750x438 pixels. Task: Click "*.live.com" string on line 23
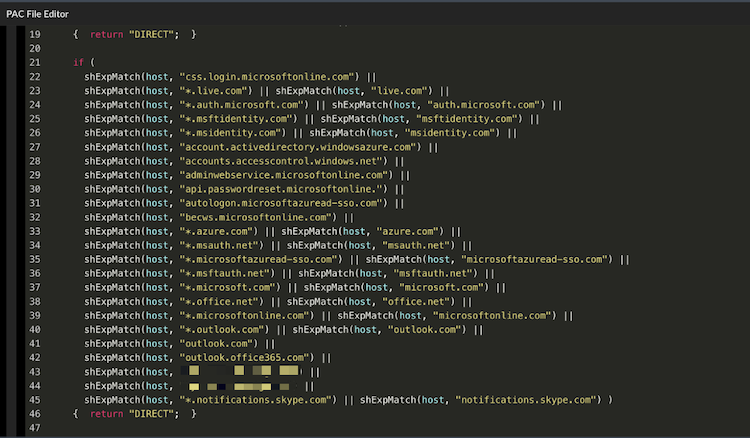(x=216, y=91)
